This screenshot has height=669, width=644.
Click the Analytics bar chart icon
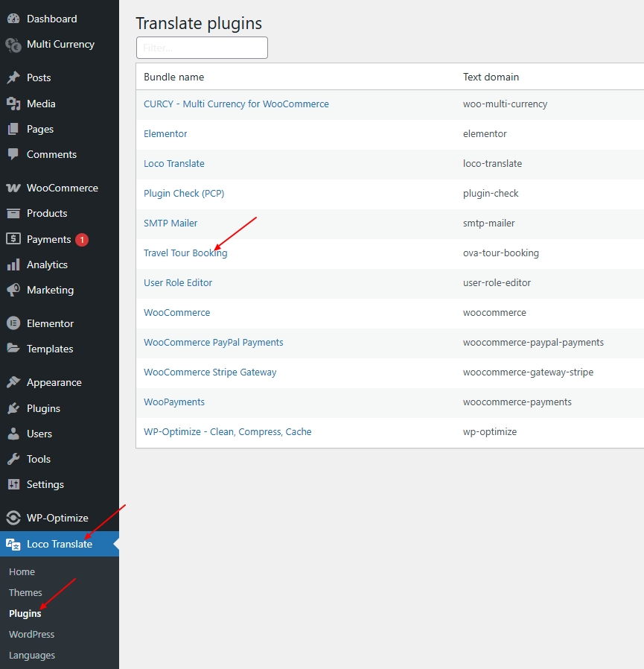tap(13, 264)
